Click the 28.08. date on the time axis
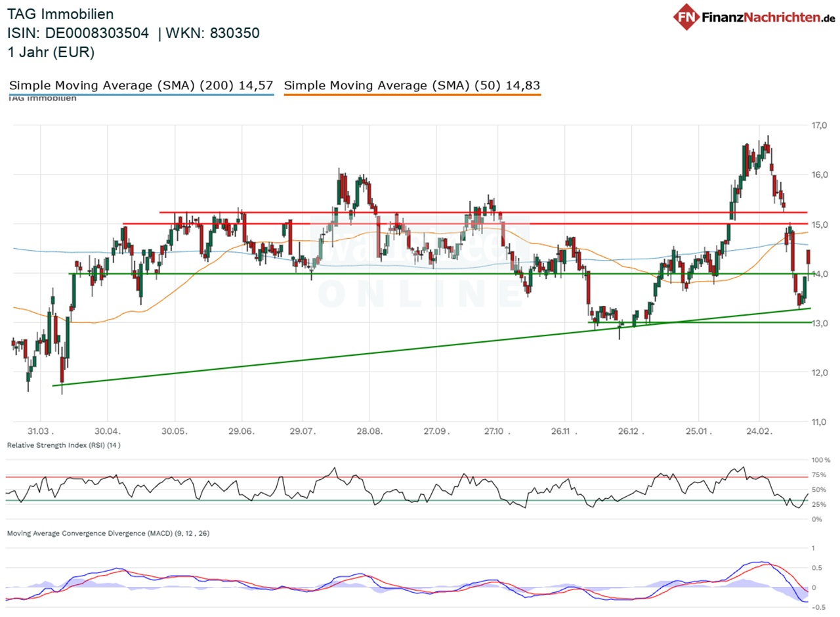This screenshot has height=617, width=840. tap(369, 433)
